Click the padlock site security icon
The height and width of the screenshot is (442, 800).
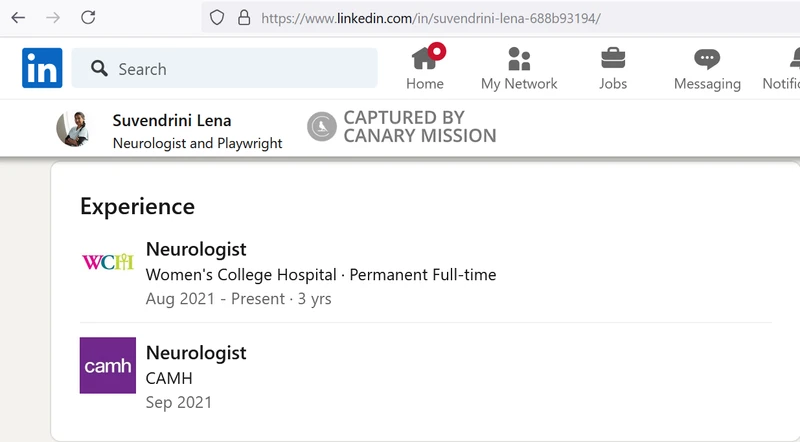[x=244, y=18]
